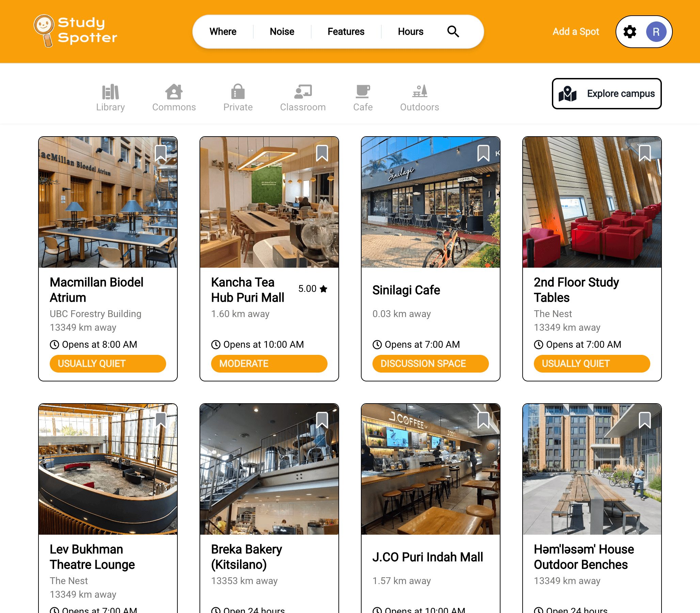Bookmark Kancha Tea Hub Puri Mall
The image size is (700, 613).
(x=322, y=153)
